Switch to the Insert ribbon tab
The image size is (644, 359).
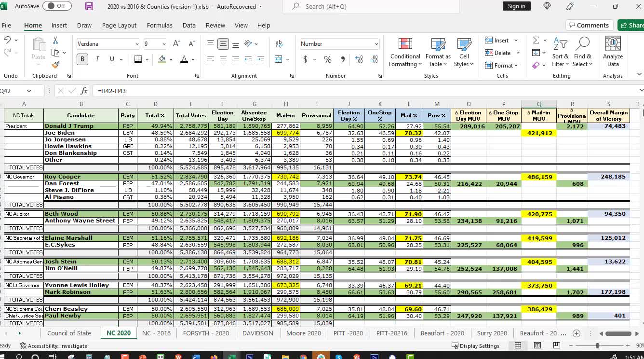click(59, 25)
